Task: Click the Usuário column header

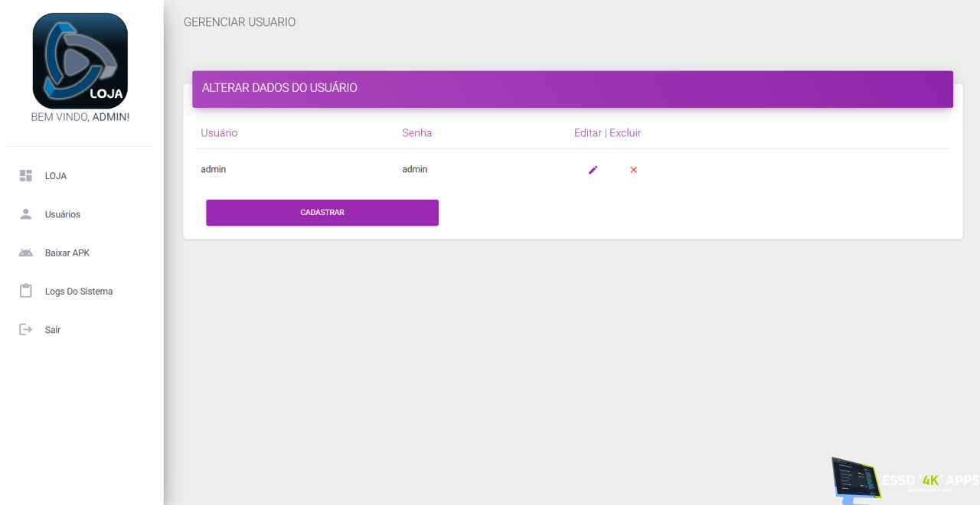Action: tap(219, 133)
